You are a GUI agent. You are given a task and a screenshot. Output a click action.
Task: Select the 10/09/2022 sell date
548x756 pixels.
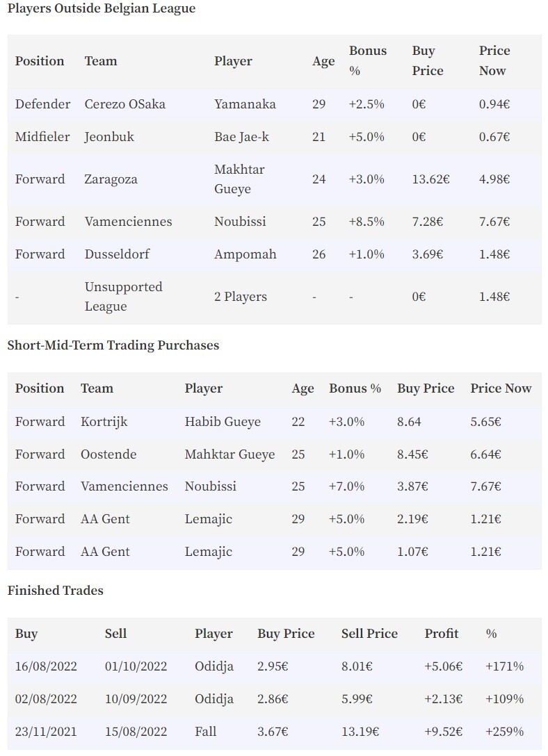136,699
